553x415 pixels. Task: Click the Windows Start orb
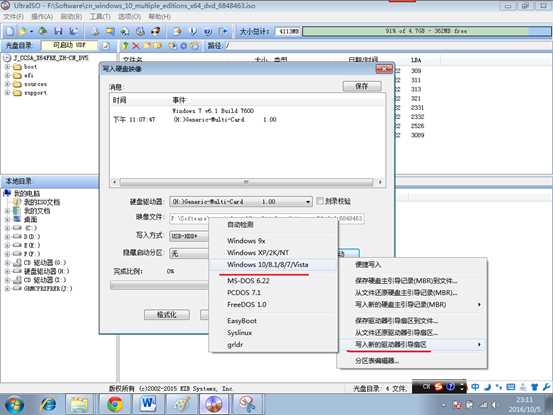tap(14, 405)
